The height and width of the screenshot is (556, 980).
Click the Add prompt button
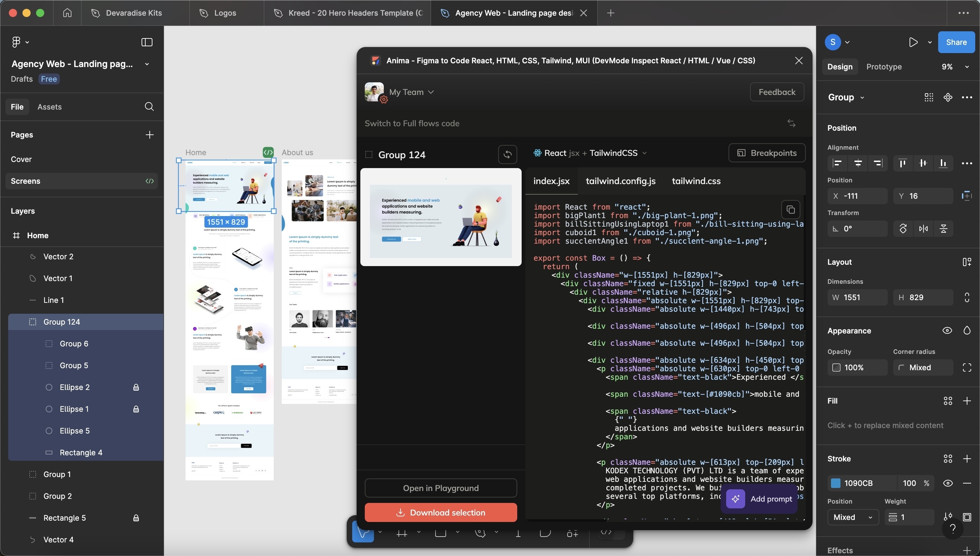click(759, 499)
